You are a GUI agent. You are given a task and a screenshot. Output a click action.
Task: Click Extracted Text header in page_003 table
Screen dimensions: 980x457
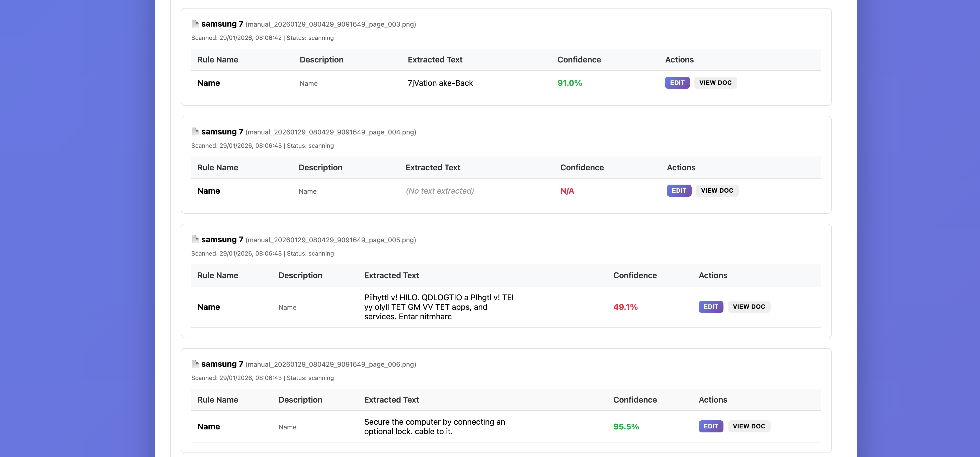(x=435, y=60)
